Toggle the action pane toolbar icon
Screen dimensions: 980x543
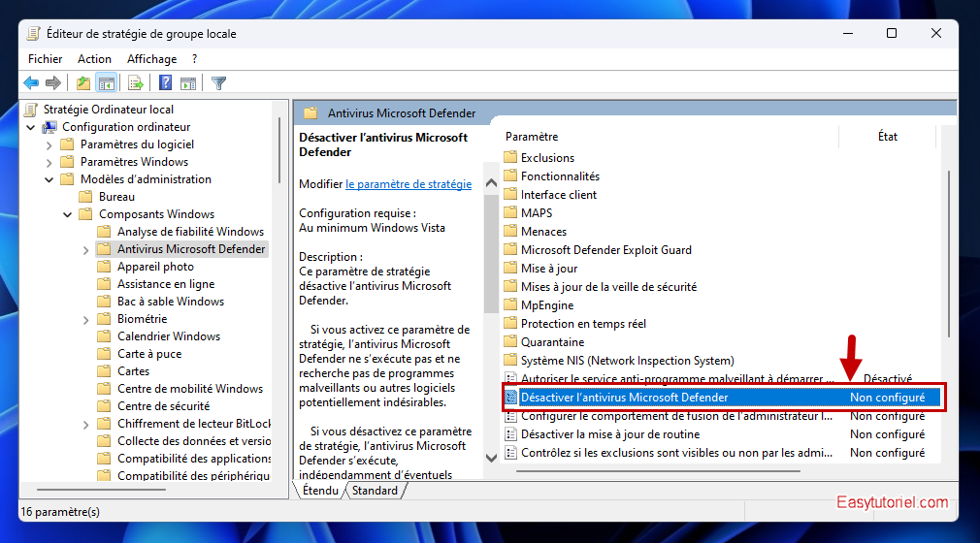click(188, 83)
